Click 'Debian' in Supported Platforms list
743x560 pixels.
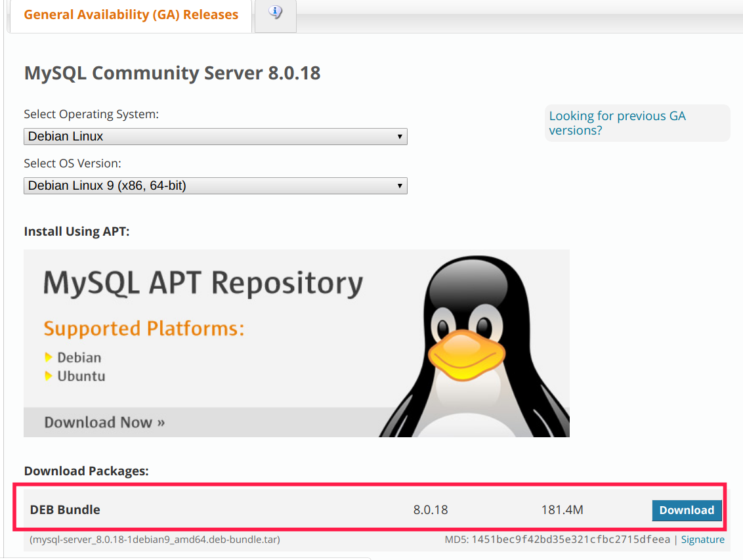point(79,358)
